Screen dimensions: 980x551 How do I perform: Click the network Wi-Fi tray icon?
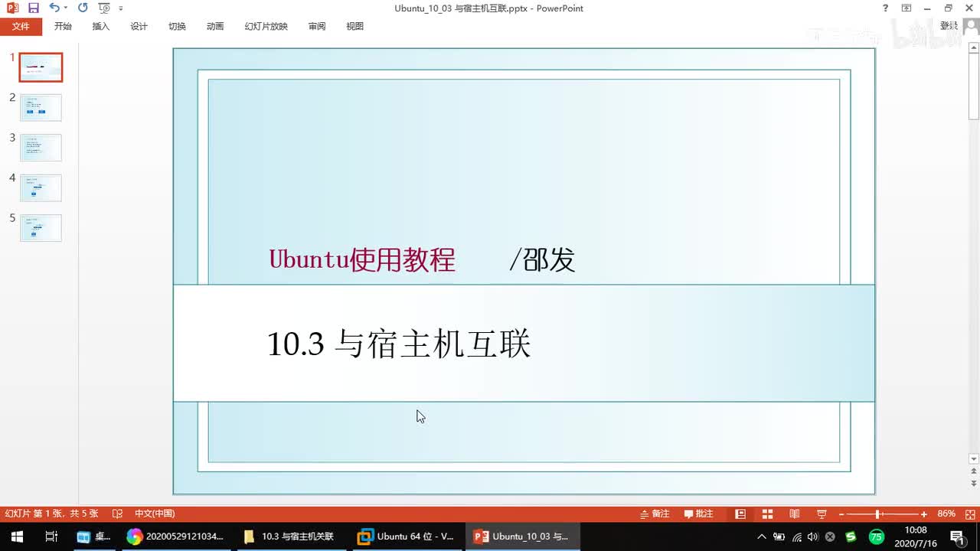click(796, 536)
